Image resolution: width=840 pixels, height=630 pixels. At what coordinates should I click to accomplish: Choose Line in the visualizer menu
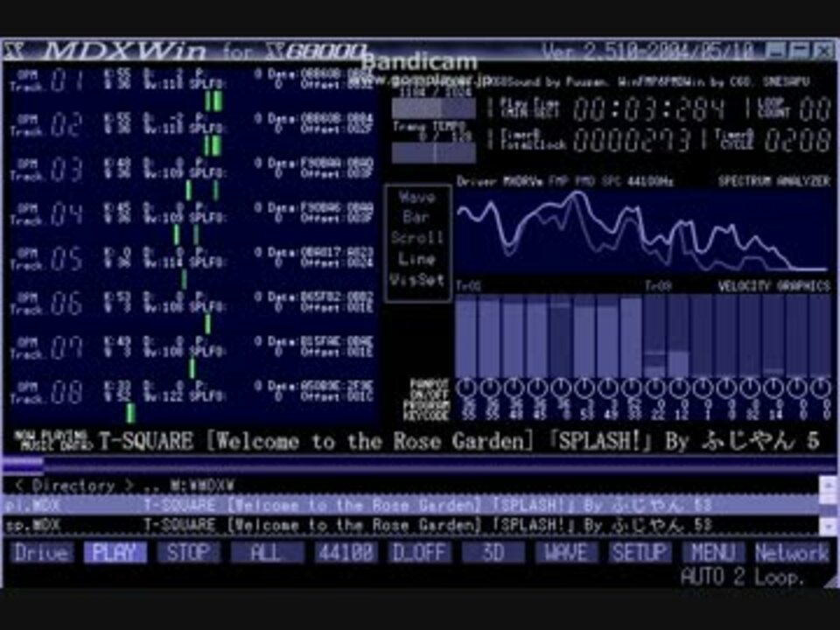pos(417,259)
